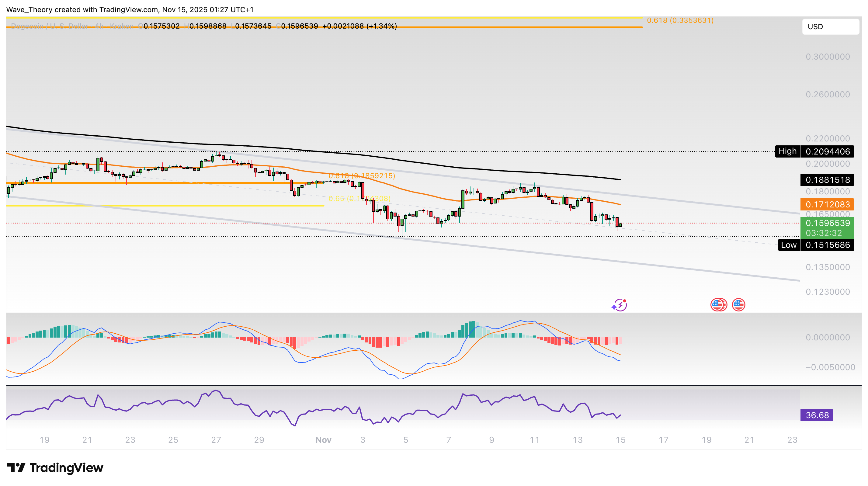The image size is (868, 486).
Task: Click the High price label 0.2094406
Action: pos(828,151)
